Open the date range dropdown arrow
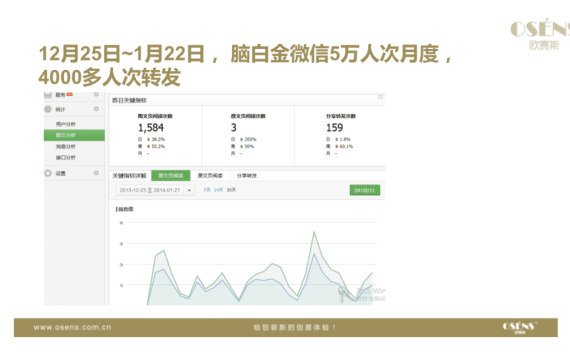The width and height of the screenshot is (570, 360). click(x=189, y=190)
